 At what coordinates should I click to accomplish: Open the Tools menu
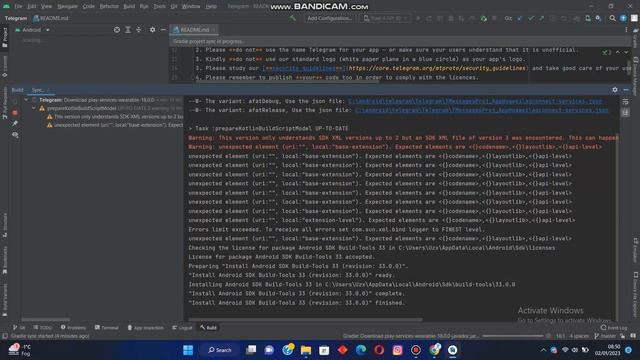(x=160, y=7)
